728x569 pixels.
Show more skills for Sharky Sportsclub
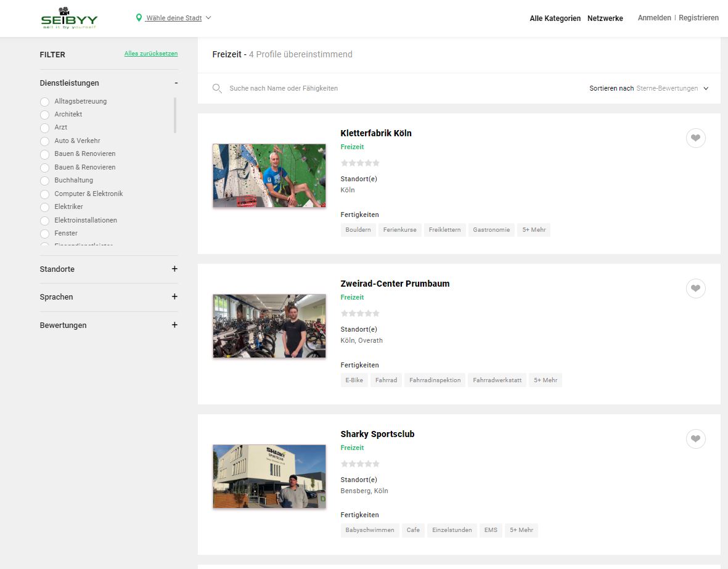(521, 530)
